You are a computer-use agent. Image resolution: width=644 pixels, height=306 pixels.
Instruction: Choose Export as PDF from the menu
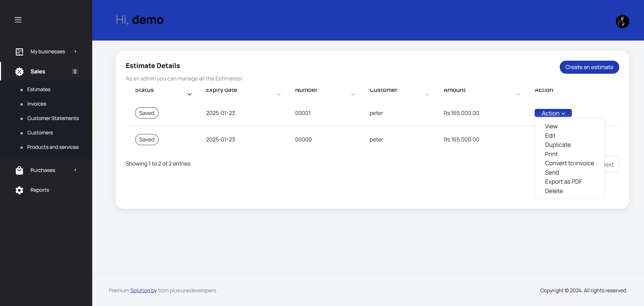(563, 181)
